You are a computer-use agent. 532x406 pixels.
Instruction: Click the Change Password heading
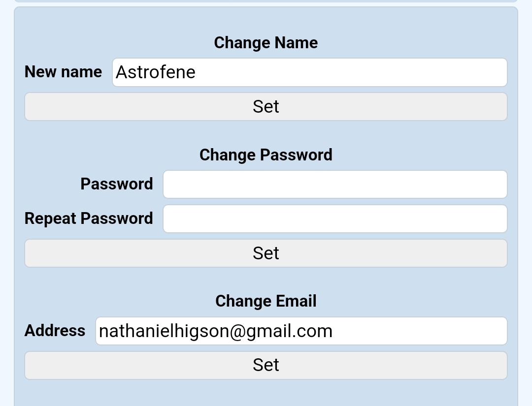(x=266, y=155)
